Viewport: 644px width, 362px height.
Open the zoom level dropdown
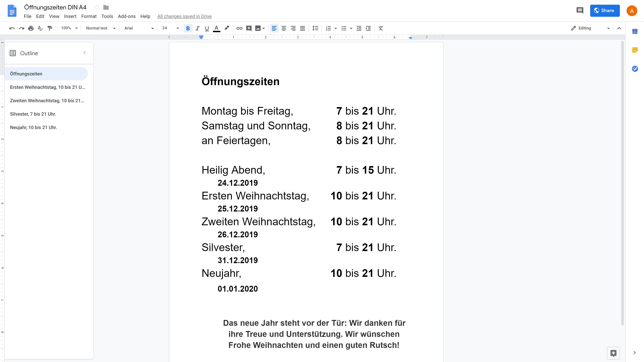[x=69, y=28]
